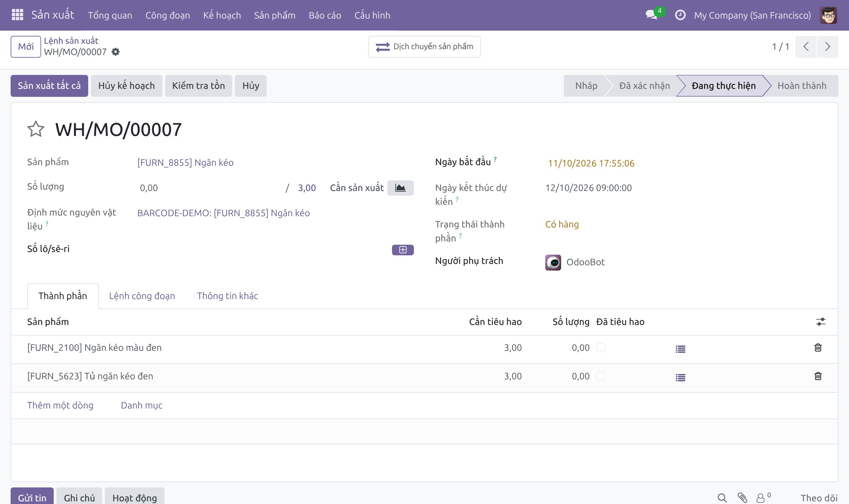Switch to Lệnh công đoạn tab
849x504 pixels.
click(142, 296)
